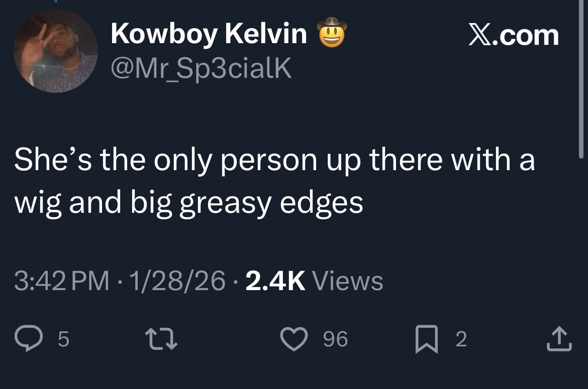Screen dimensions: 588x389
Task: Open the Kowboy Kelvin display name
Action: tap(209, 34)
